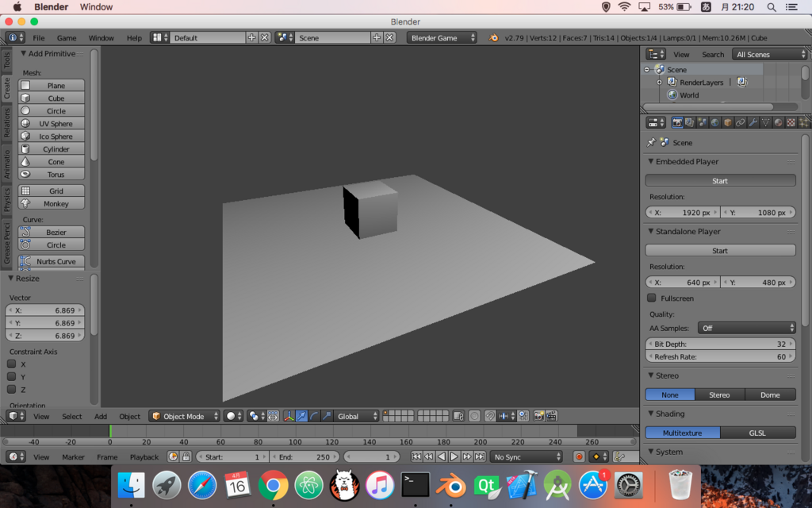Click the RenderLayers icon in the outliner
This screenshot has width=812, height=508.
[672, 82]
